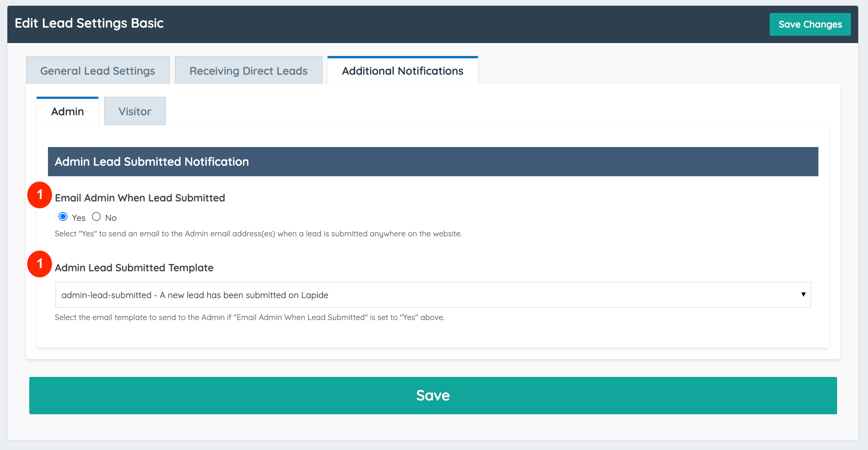
Task: Click the Email Admin When Lead Submitted label
Action: [140, 198]
